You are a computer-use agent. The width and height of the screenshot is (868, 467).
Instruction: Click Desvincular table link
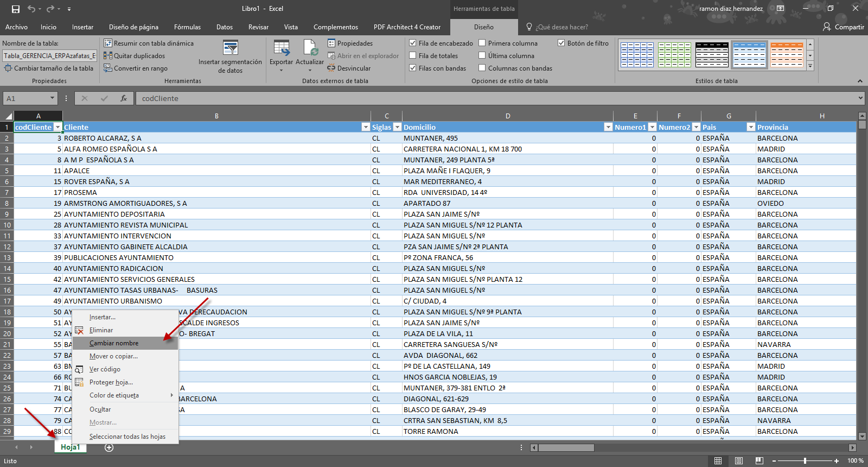349,68
